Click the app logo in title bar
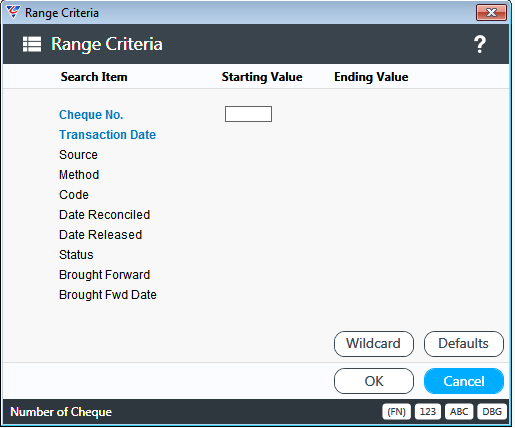Image resolution: width=515 pixels, height=428 pixels. (x=13, y=12)
